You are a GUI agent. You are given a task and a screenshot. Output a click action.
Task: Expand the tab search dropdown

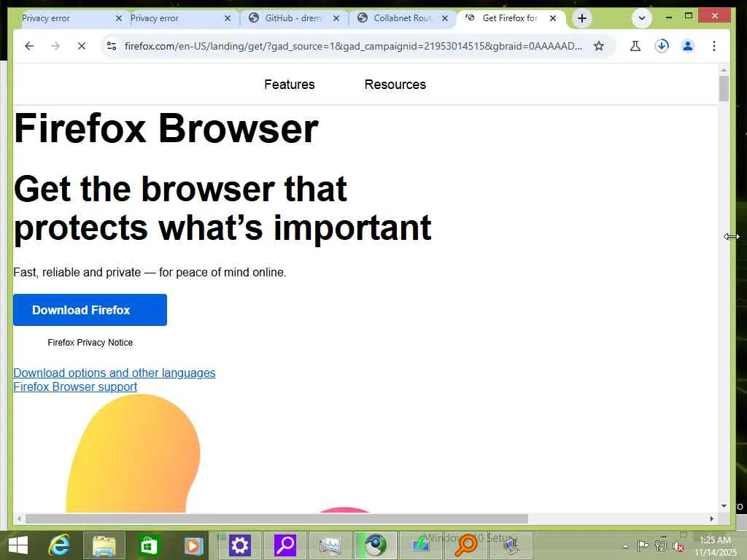[642, 18]
